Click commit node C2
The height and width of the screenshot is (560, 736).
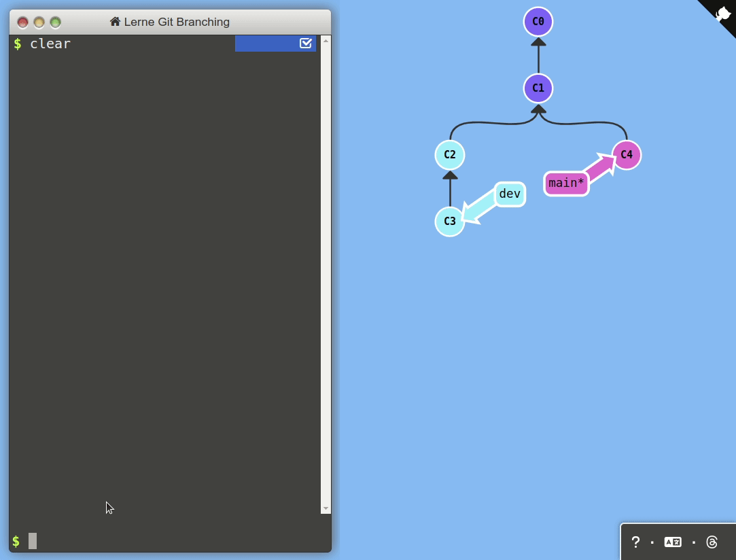(450, 155)
